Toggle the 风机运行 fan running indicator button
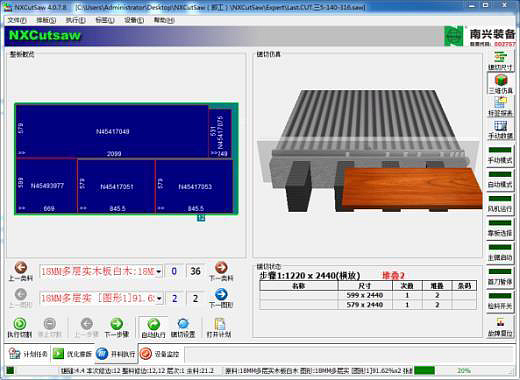 (x=500, y=204)
